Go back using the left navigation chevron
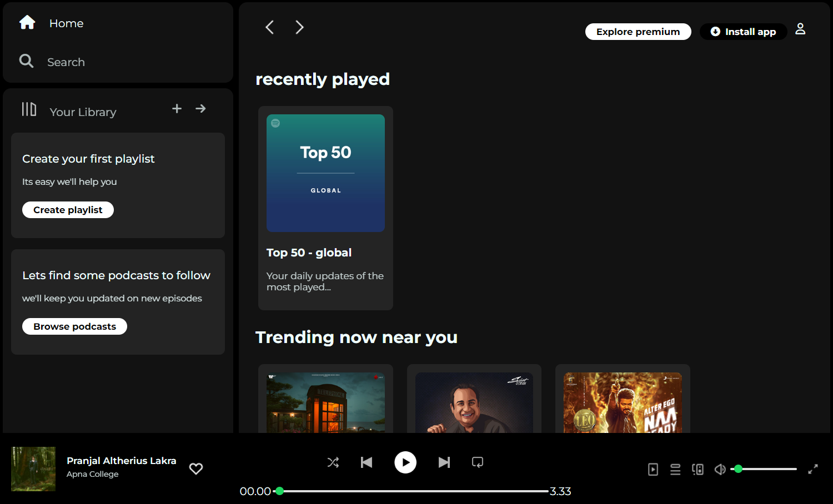The image size is (833, 504). (269, 27)
